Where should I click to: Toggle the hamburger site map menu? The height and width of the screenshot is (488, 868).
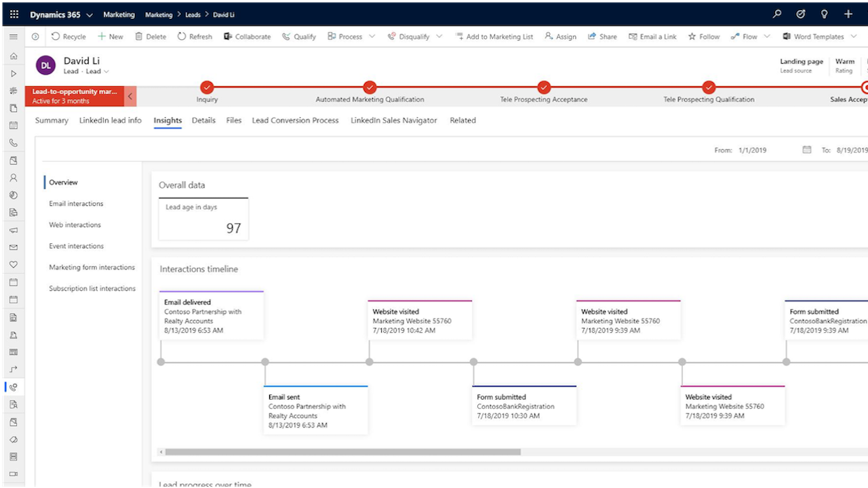(x=14, y=37)
